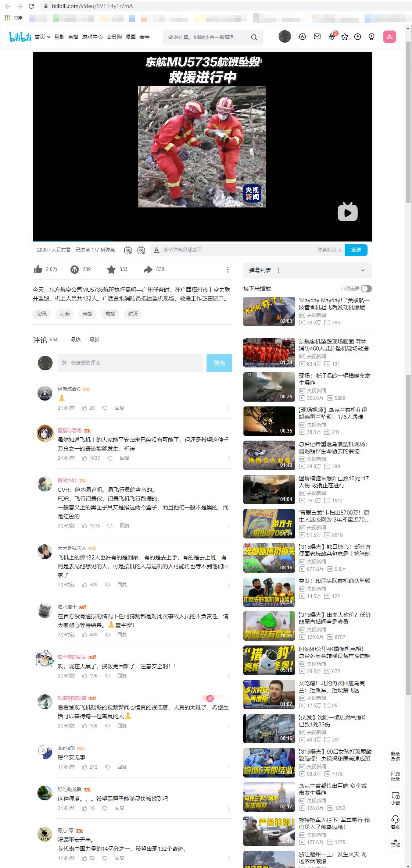This screenshot has width=412, height=868.
Task: Open more options menu beside share count
Action: (228, 270)
